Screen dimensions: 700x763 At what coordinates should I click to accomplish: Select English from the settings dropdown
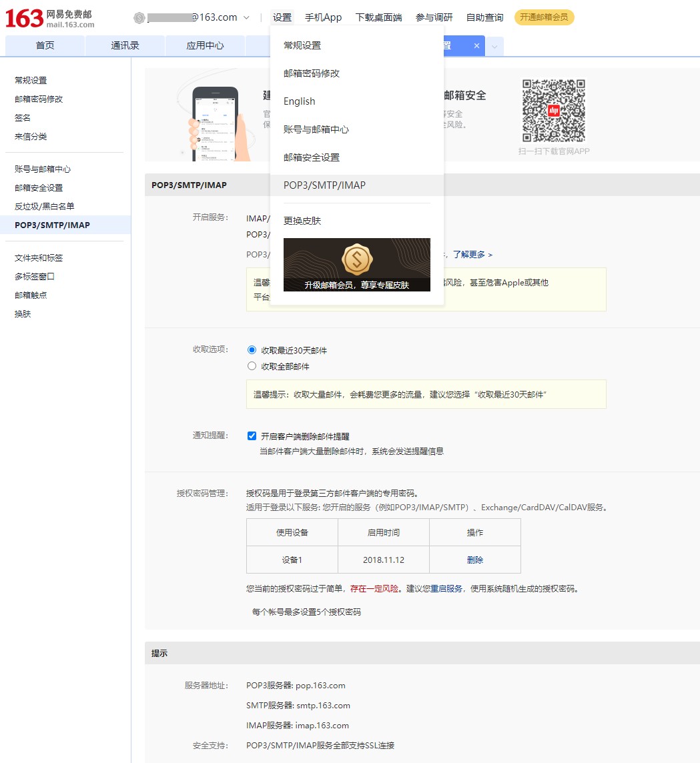point(299,101)
